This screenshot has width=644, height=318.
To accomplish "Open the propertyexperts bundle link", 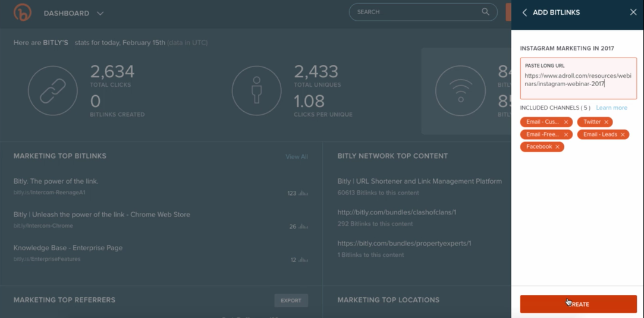I will (404, 243).
